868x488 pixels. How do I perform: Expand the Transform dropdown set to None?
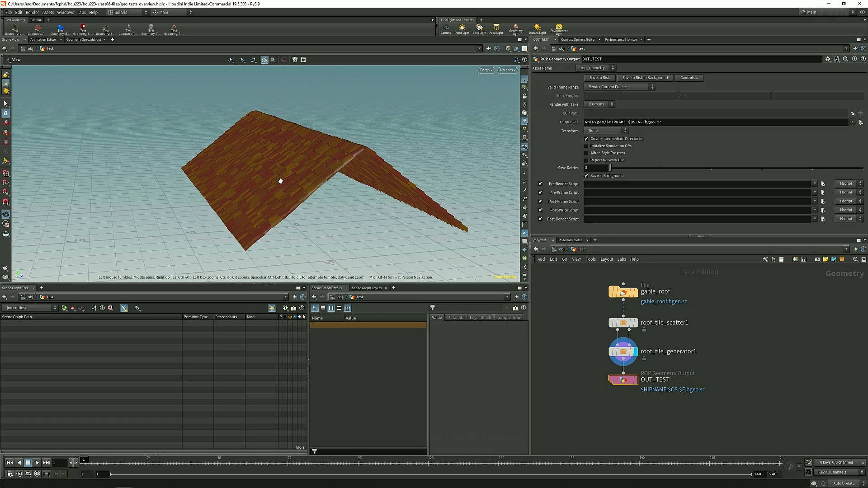[606, 131]
